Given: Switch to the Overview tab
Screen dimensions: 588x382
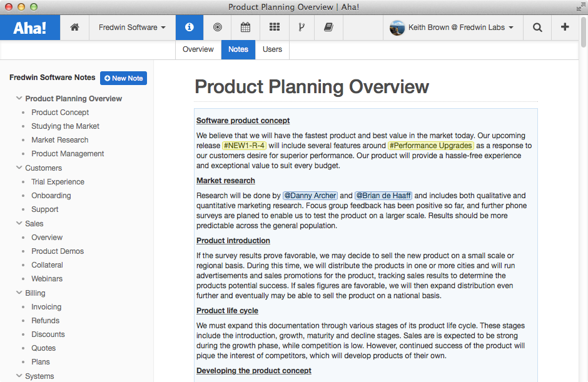Looking at the screenshot, I should pos(198,49).
